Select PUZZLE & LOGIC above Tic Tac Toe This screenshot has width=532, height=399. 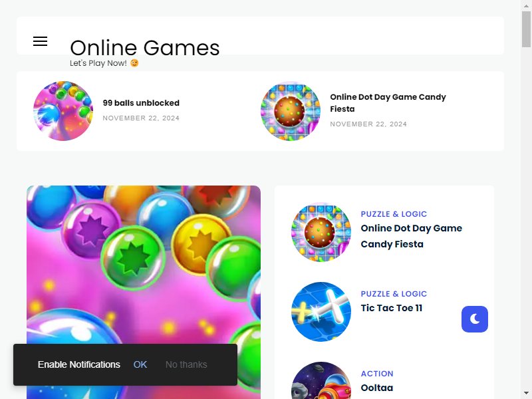coord(394,294)
